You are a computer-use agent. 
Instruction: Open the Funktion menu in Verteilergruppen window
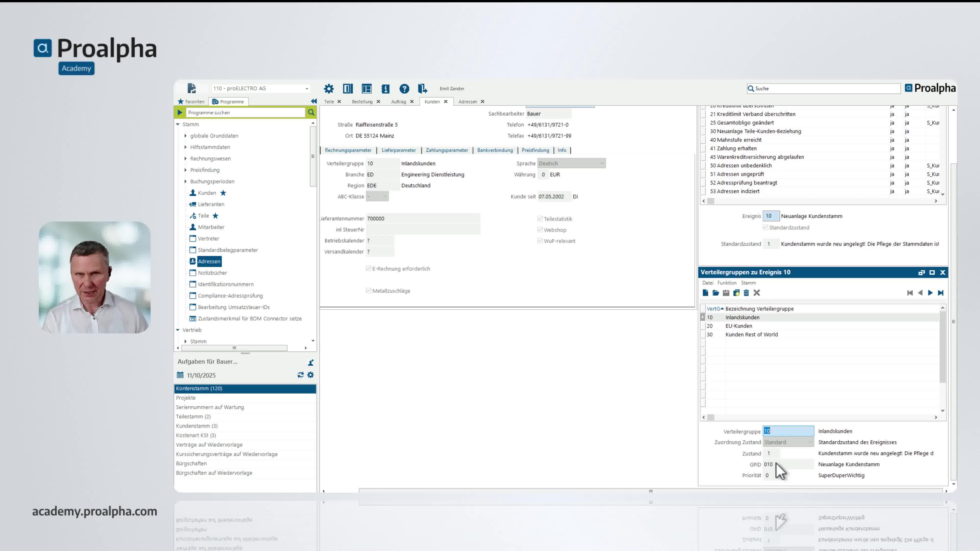tap(727, 283)
